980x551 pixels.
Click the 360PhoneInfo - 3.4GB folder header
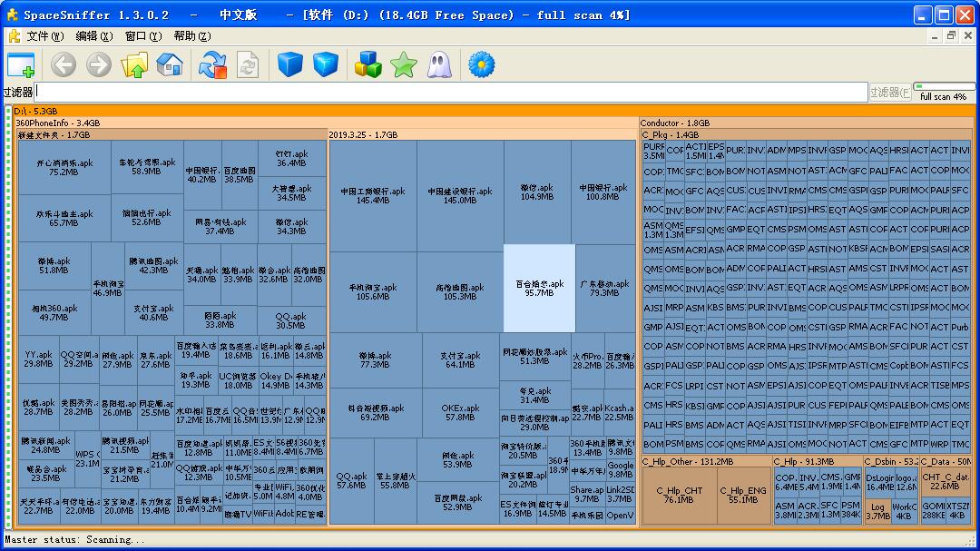tap(58, 123)
